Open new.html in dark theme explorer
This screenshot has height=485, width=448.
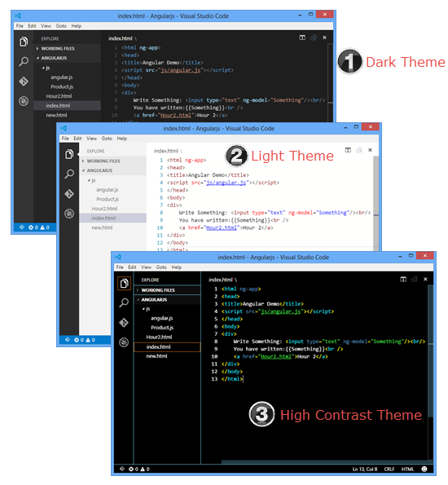coord(56,115)
